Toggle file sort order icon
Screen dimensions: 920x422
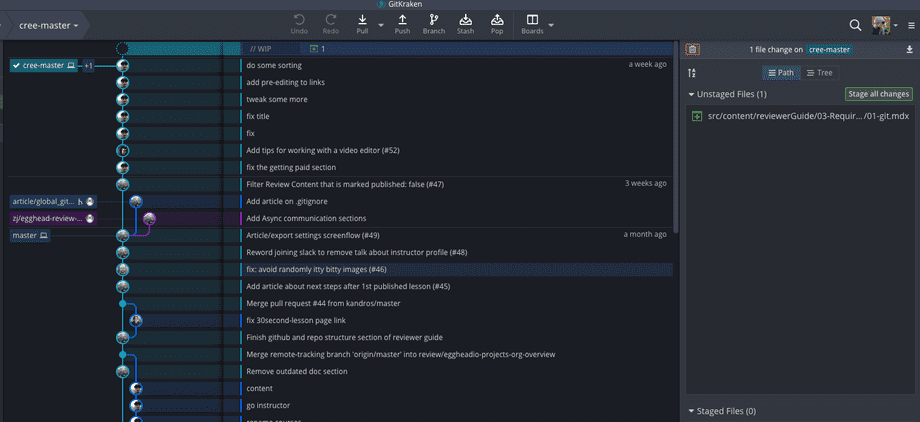(692, 73)
